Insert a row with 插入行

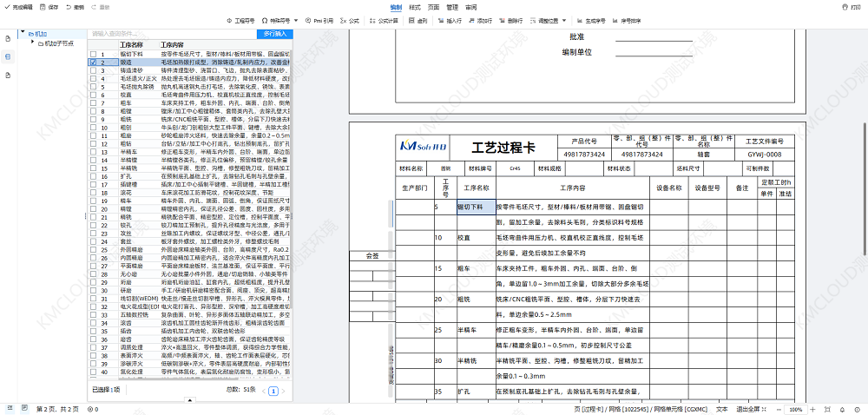(x=450, y=21)
